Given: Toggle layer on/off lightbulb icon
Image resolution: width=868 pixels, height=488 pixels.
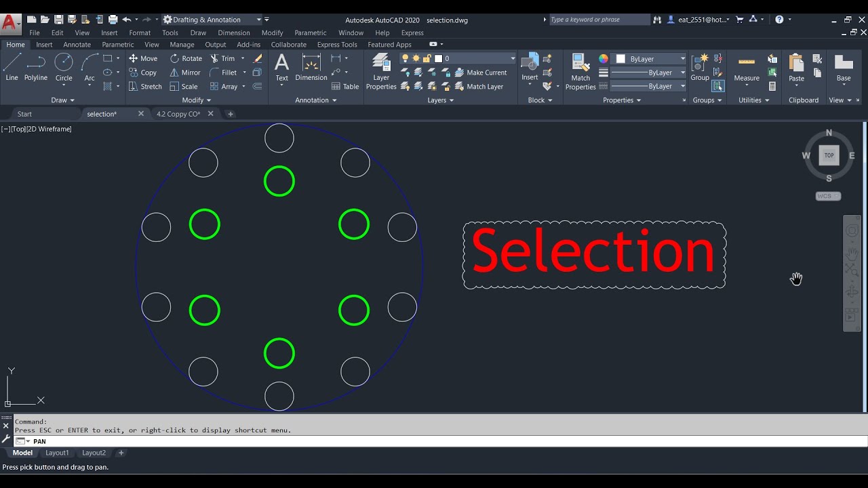Looking at the screenshot, I should click(405, 58).
